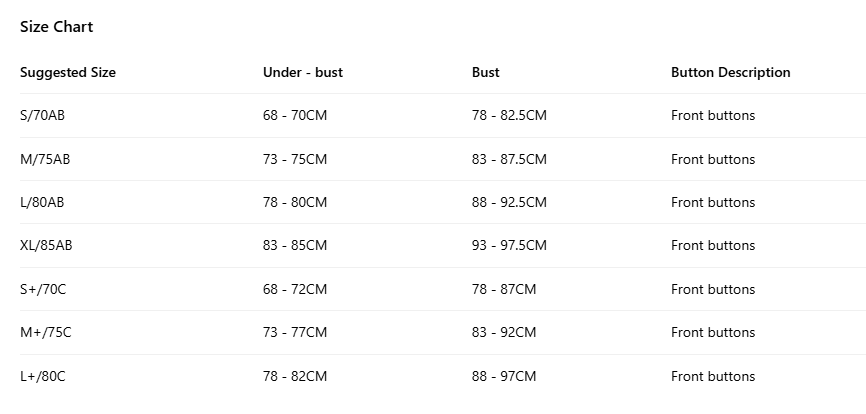866x414 pixels.
Task: Click the S/70AB size cell
Action: click(43, 115)
